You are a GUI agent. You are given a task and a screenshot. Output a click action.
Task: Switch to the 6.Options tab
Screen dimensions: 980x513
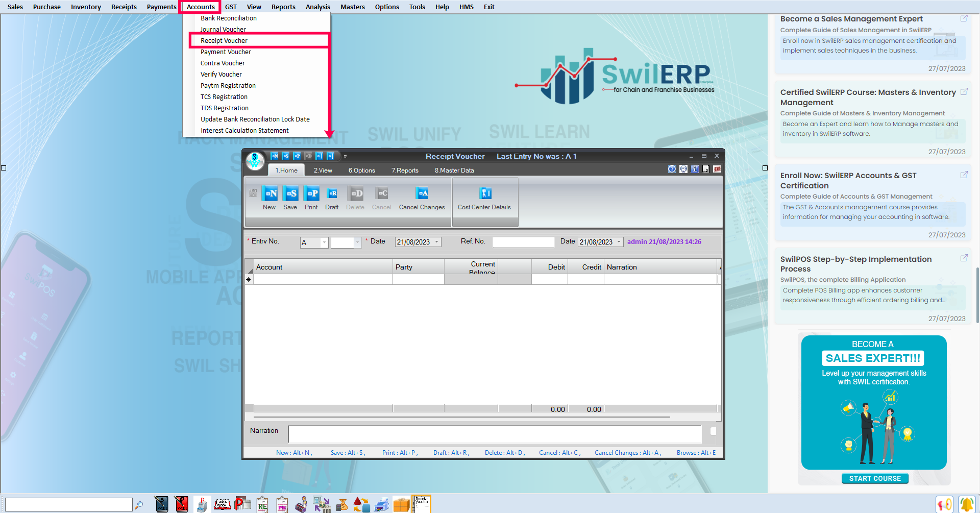(362, 170)
